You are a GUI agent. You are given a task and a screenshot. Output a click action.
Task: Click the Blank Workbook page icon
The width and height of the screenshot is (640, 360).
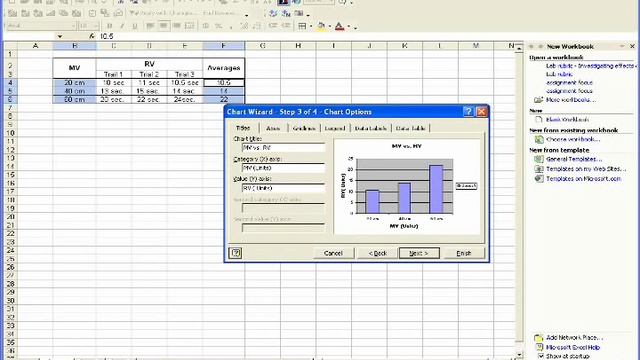(539, 120)
